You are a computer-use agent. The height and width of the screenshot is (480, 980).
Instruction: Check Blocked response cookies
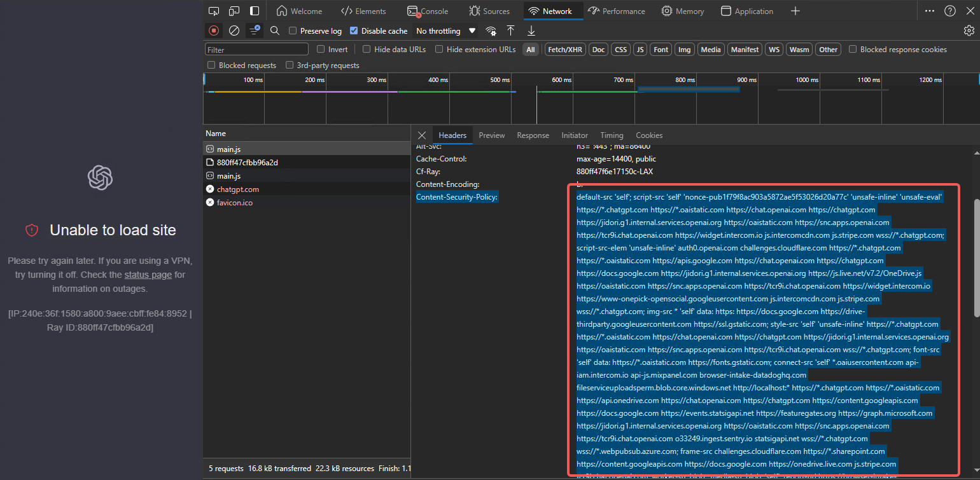click(x=853, y=49)
